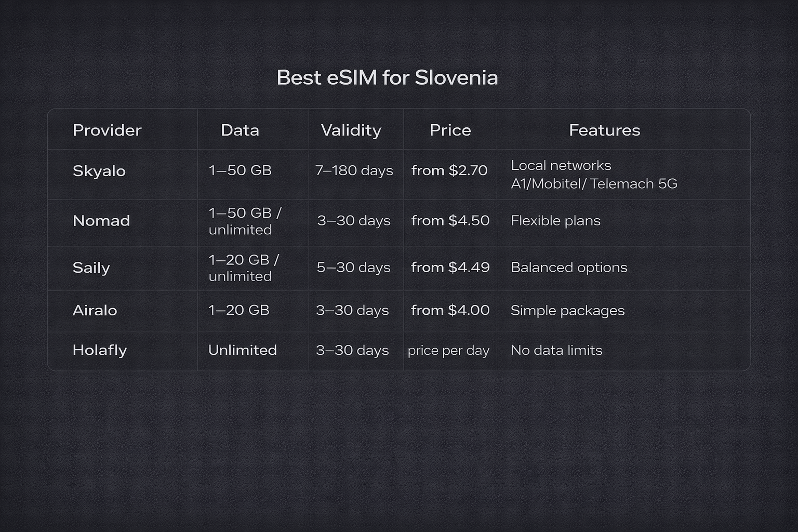
Task: Click Saily's 'from $4.49' price
Action: tap(450, 268)
